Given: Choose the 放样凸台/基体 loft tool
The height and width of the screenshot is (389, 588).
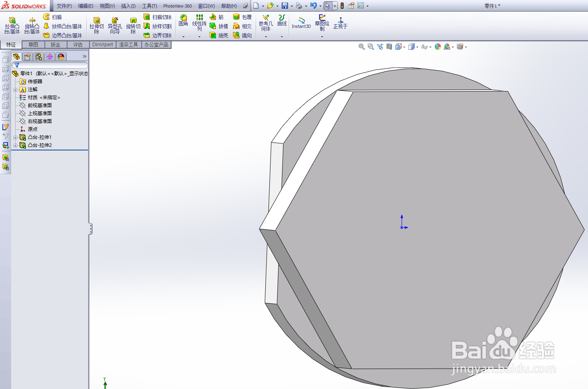Looking at the screenshot, I should 63,26.
